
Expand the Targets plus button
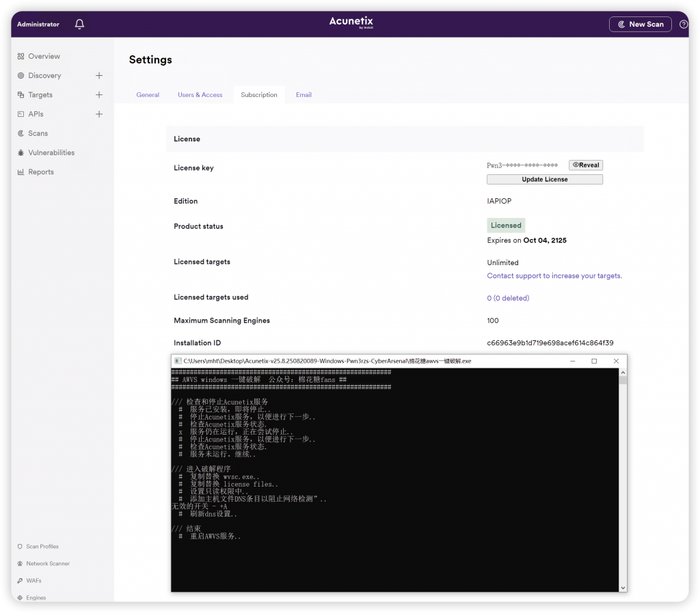pos(99,95)
